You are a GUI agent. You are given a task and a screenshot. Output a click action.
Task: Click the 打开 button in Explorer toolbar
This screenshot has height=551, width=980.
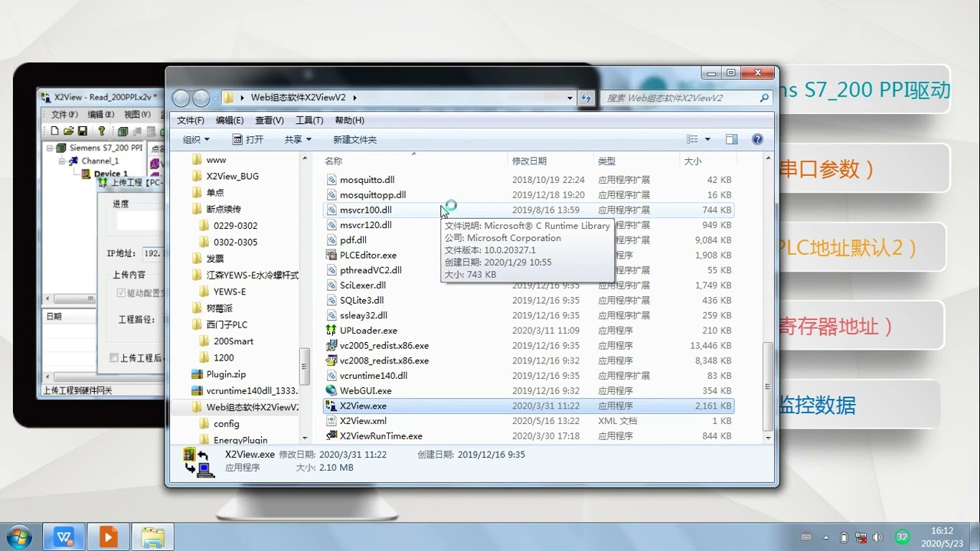(x=248, y=139)
